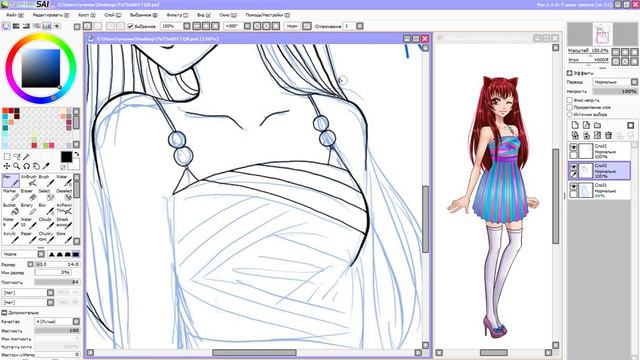Screen dimensions: 640x360
Task: Activate the rotate view tool
Action: click(x=27, y=166)
